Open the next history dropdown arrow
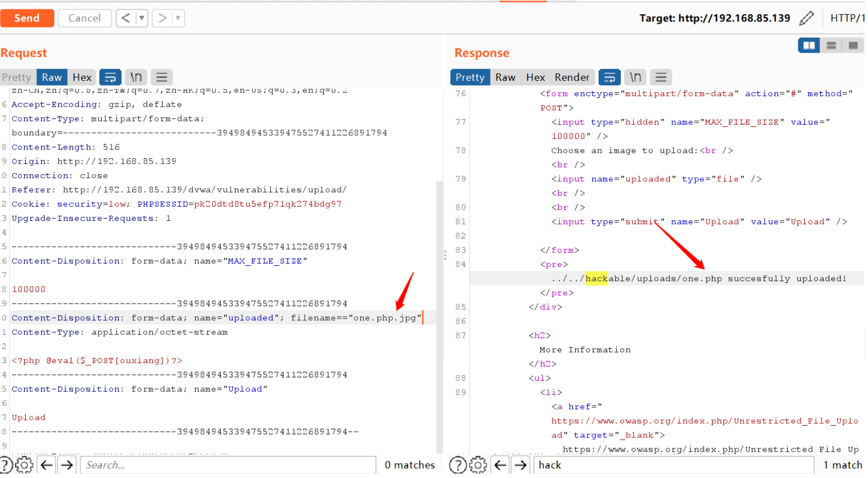 point(178,18)
